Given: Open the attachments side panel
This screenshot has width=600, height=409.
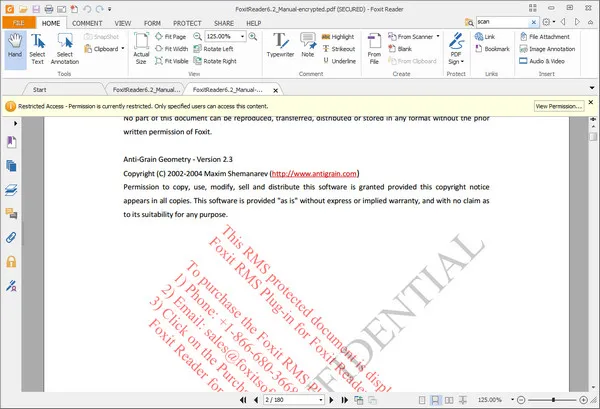Looking at the screenshot, I should pos(11,238).
